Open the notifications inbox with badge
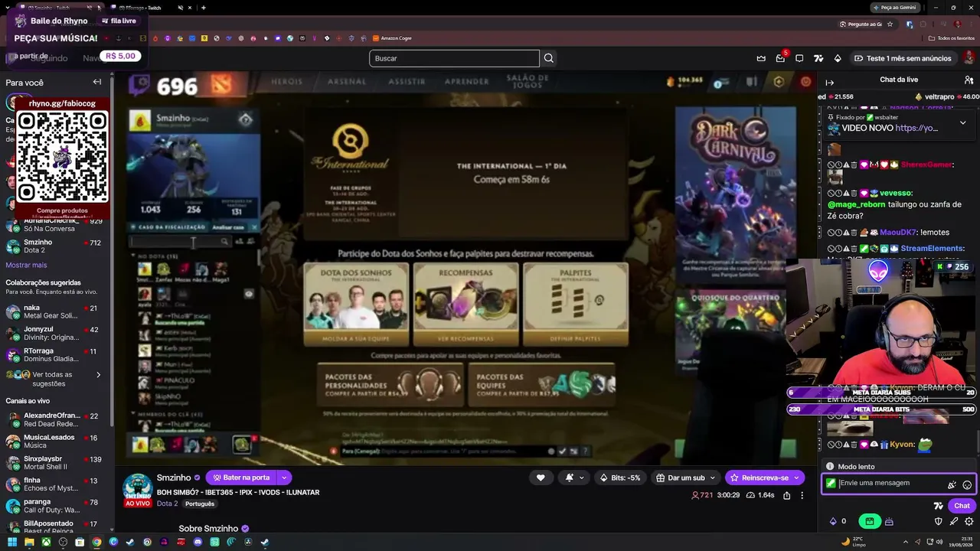980x551 pixels. point(780,58)
